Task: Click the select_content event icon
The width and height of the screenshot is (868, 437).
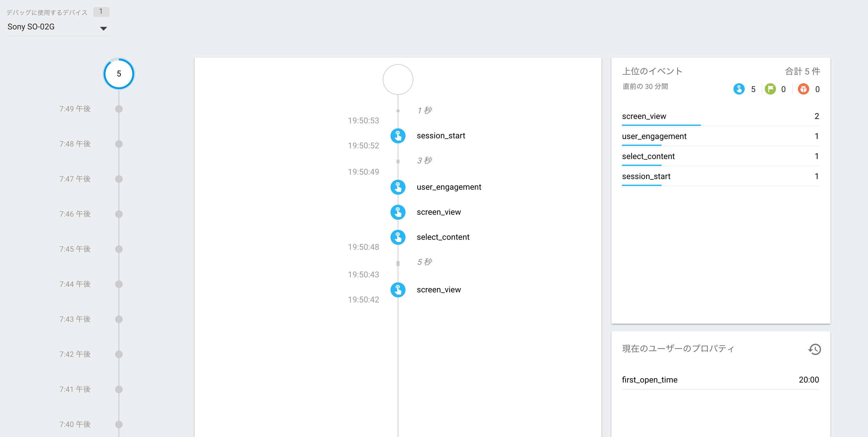Action: click(398, 237)
